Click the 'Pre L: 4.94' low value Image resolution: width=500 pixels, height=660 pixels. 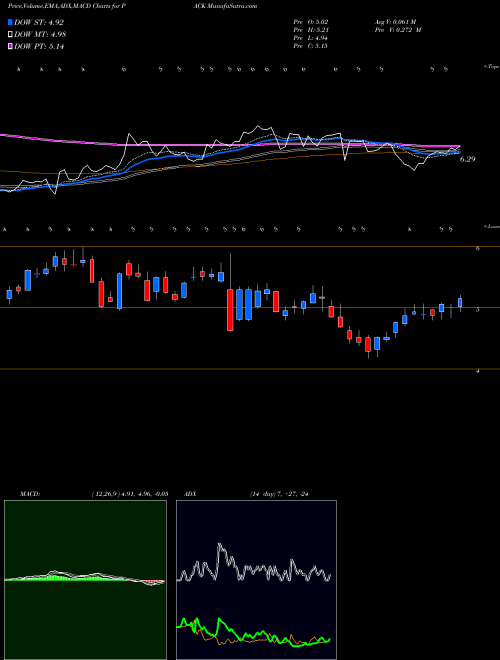(x=311, y=38)
